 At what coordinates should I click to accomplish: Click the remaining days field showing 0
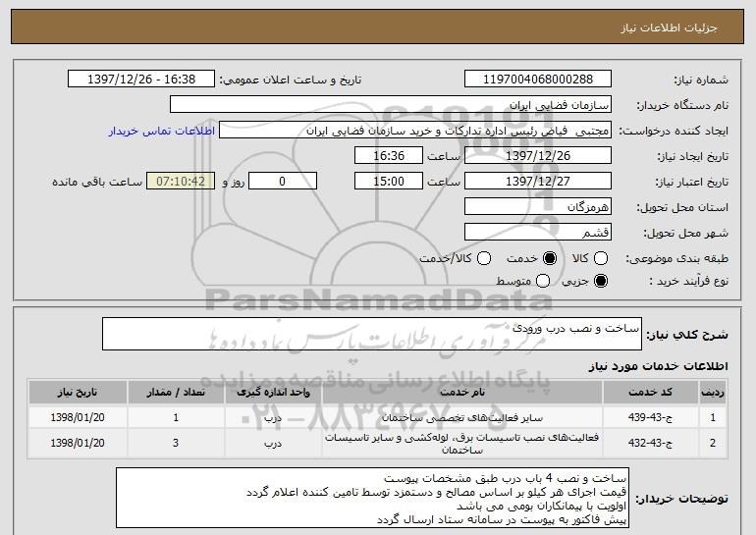[x=283, y=182]
